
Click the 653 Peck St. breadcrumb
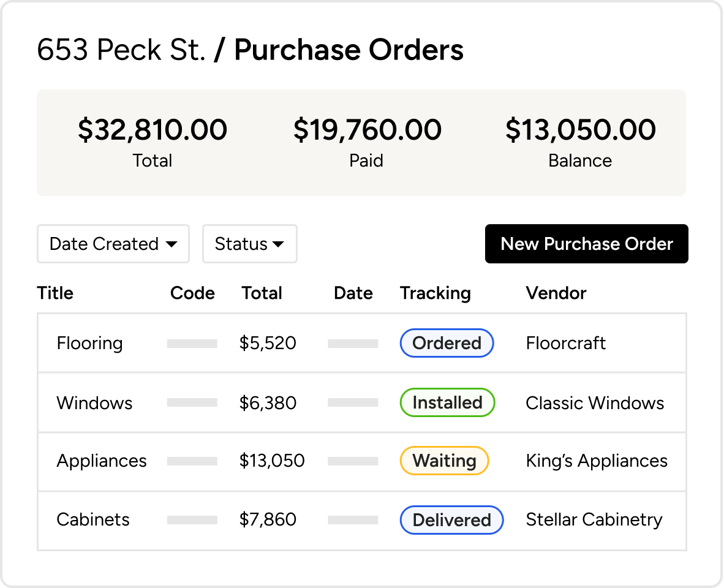click(x=121, y=50)
